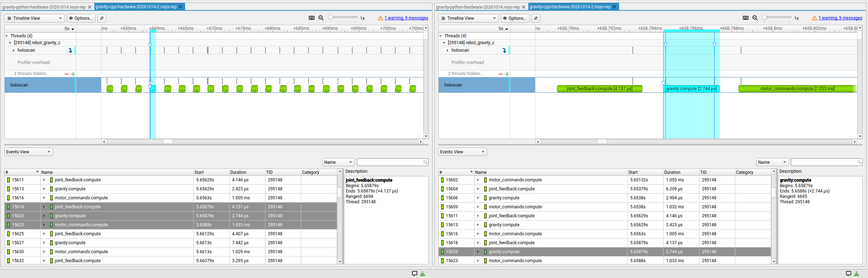Collapse the [295148] rebot_gravity_c process in right pane
The height and width of the screenshot is (278, 868).
pos(444,43)
